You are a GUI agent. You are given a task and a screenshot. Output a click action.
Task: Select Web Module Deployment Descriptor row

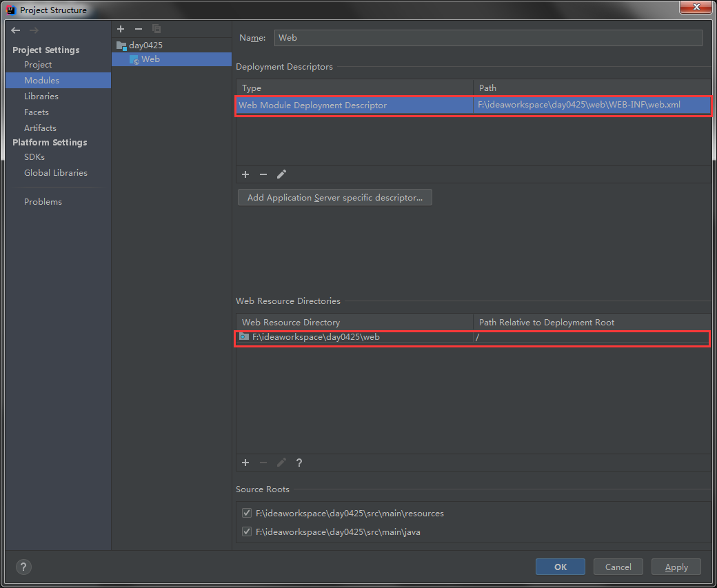coord(473,105)
